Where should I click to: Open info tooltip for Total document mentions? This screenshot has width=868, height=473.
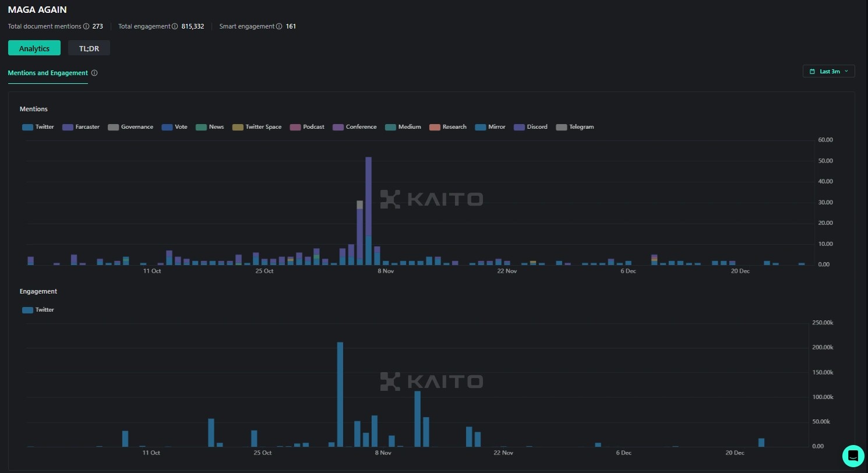[86, 26]
